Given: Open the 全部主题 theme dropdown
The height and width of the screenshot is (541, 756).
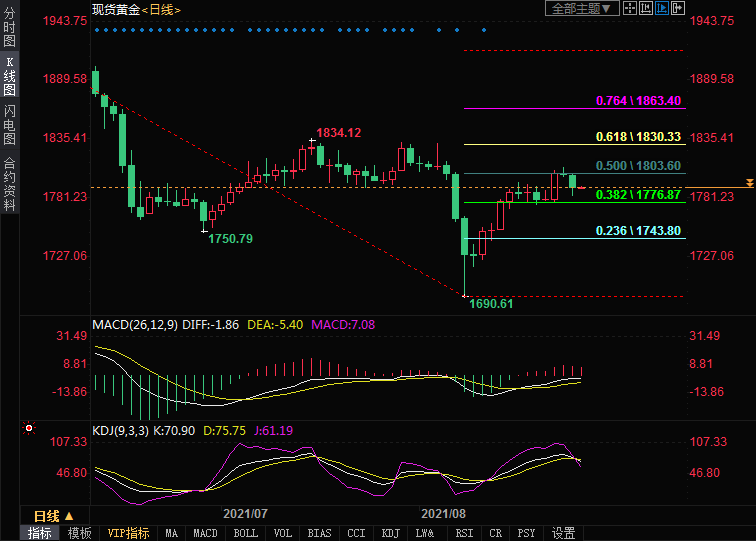Looking at the screenshot, I should coord(580,9).
